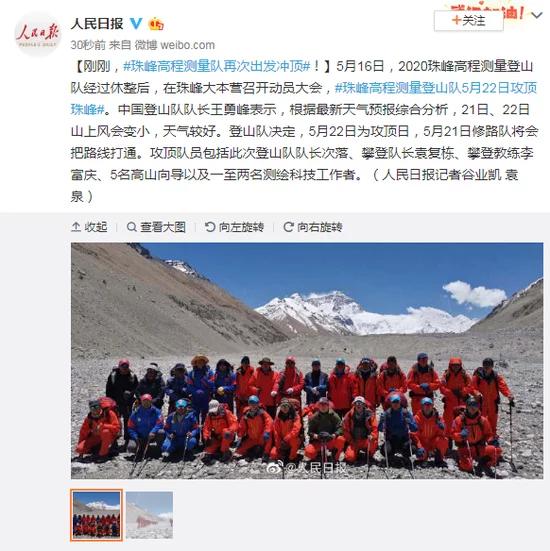The width and height of the screenshot is (550, 551).
Task: Click the magnifier icon for 查看大图
Action: [131, 227]
